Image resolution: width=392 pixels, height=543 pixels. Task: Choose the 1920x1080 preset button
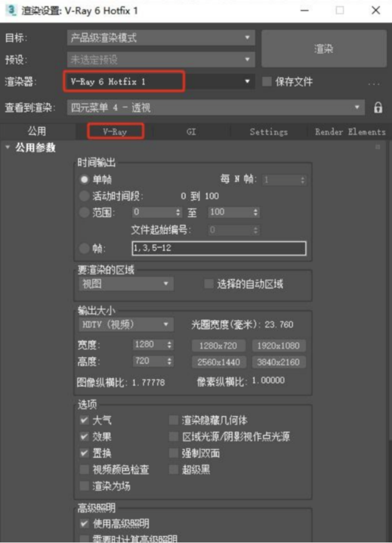[278, 346]
